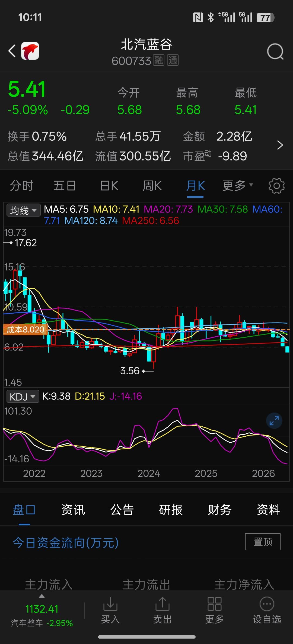Open the 更多 chart period dropdown
This screenshot has width=293, height=644.
238,186
